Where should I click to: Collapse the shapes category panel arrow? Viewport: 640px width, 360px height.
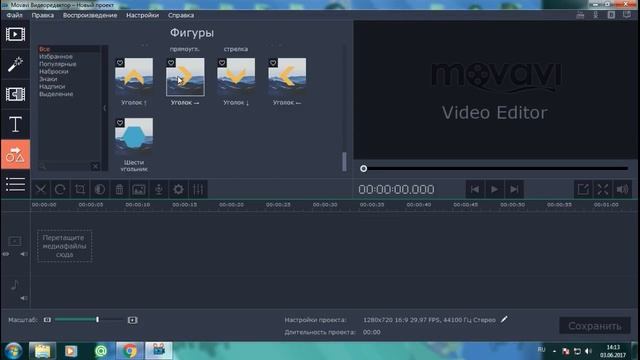point(104,108)
